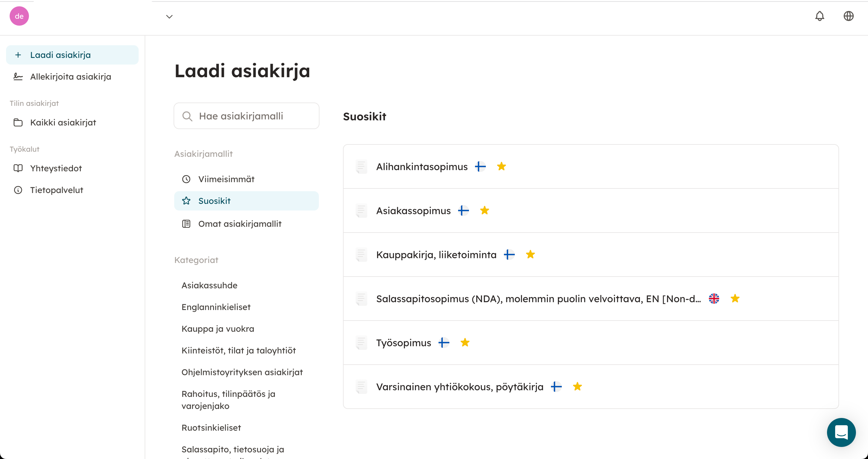Expand the account dropdown chevron
The width and height of the screenshot is (868, 459).
169,17
